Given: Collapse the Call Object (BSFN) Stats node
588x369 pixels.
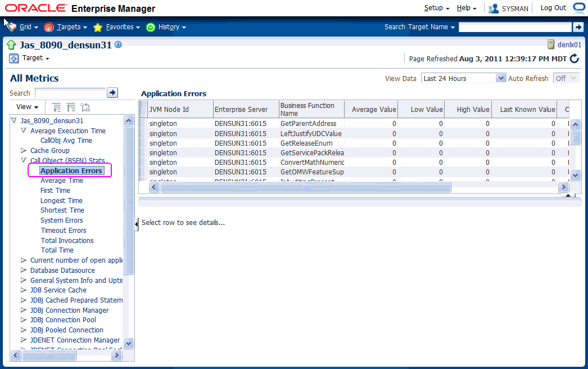Looking at the screenshot, I should pos(24,160).
